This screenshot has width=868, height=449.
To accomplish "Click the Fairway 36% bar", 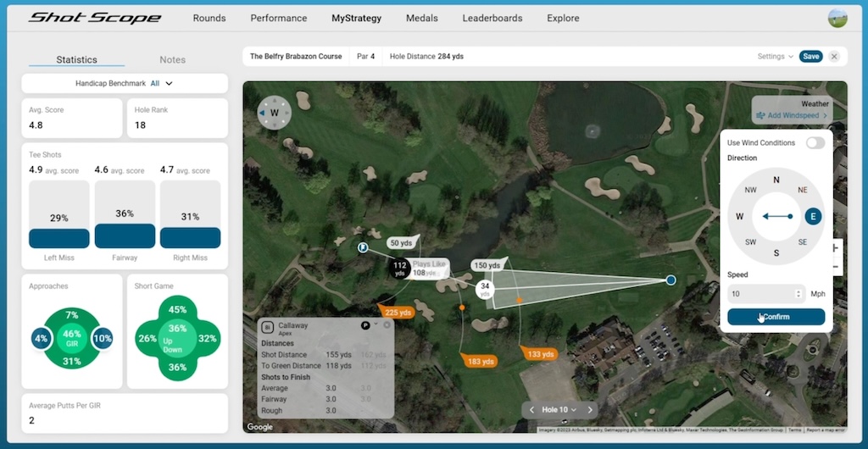I will point(125,214).
